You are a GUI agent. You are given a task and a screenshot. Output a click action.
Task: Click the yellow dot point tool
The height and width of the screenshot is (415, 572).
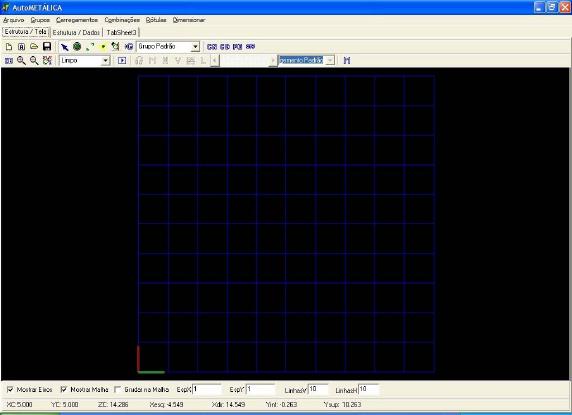tap(103, 47)
